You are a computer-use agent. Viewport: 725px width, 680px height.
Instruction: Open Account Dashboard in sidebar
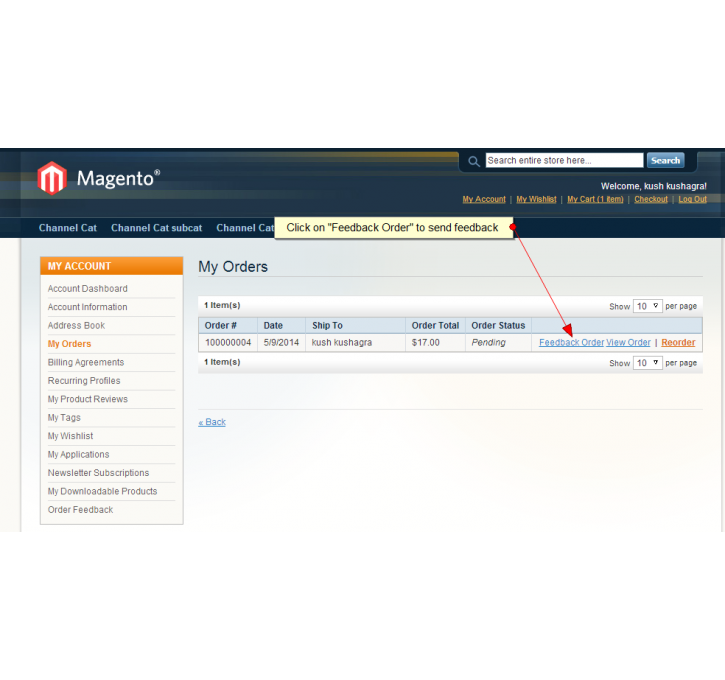point(88,288)
